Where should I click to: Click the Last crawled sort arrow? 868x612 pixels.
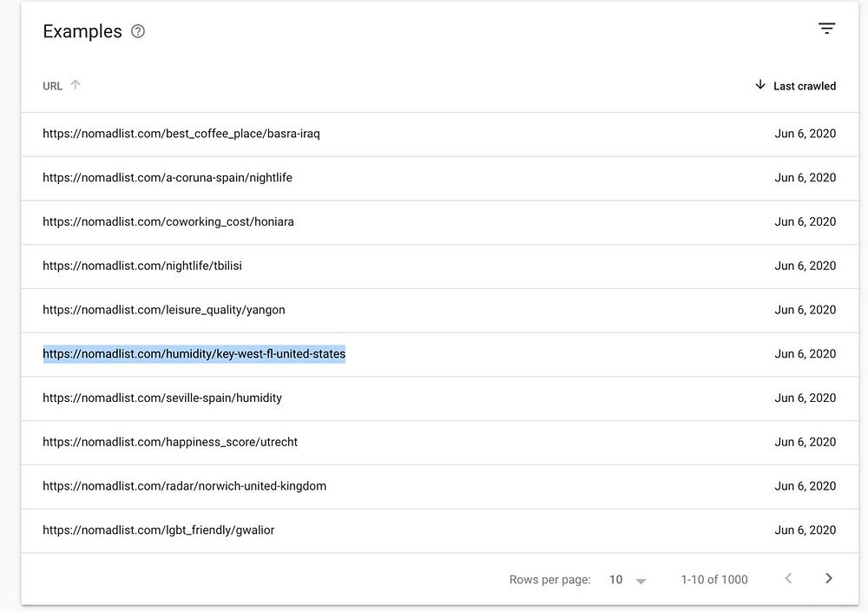pos(760,85)
